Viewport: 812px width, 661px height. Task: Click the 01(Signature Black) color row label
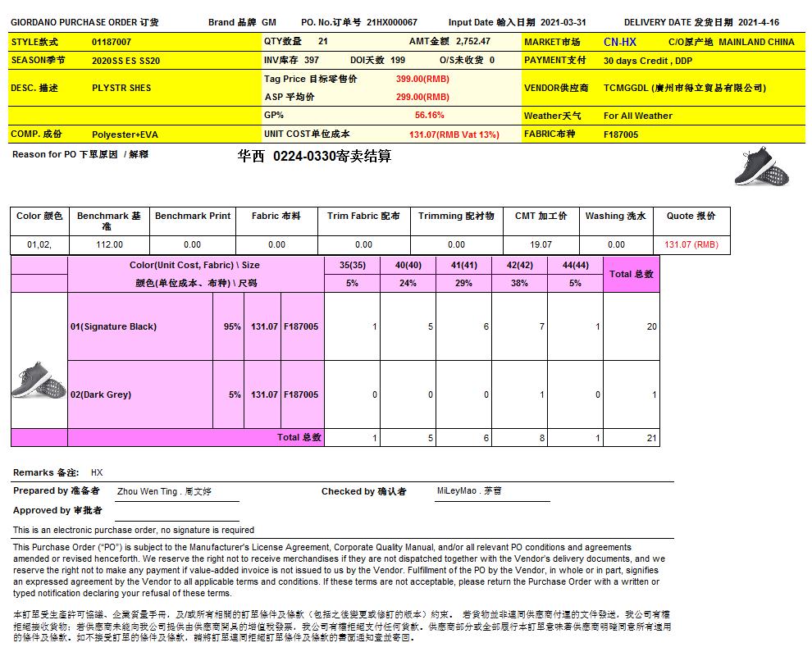(113, 326)
